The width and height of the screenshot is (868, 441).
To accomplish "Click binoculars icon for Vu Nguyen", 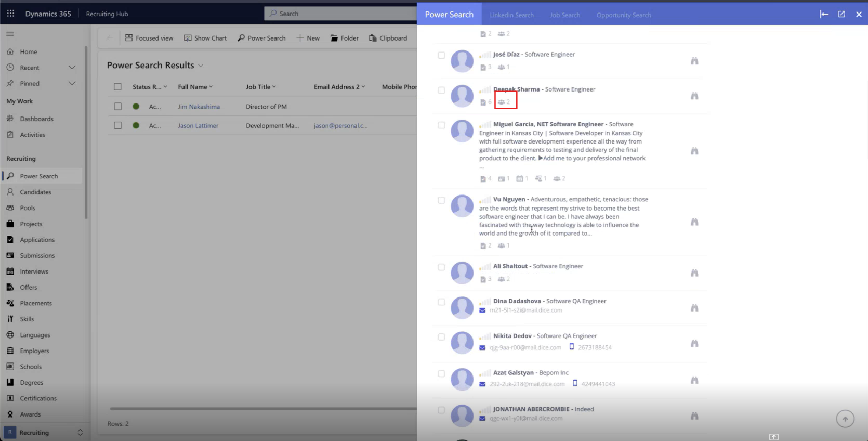I will pyautogui.click(x=694, y=222).
